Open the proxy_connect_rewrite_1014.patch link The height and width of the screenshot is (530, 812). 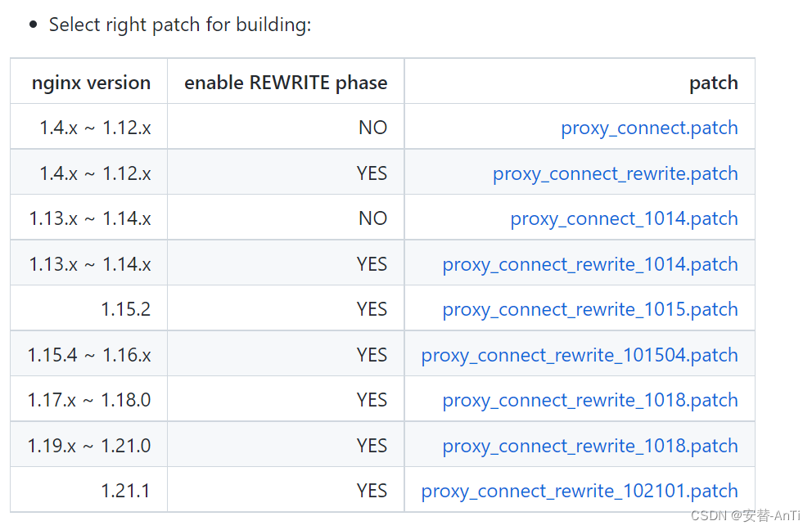coord(590,264)
